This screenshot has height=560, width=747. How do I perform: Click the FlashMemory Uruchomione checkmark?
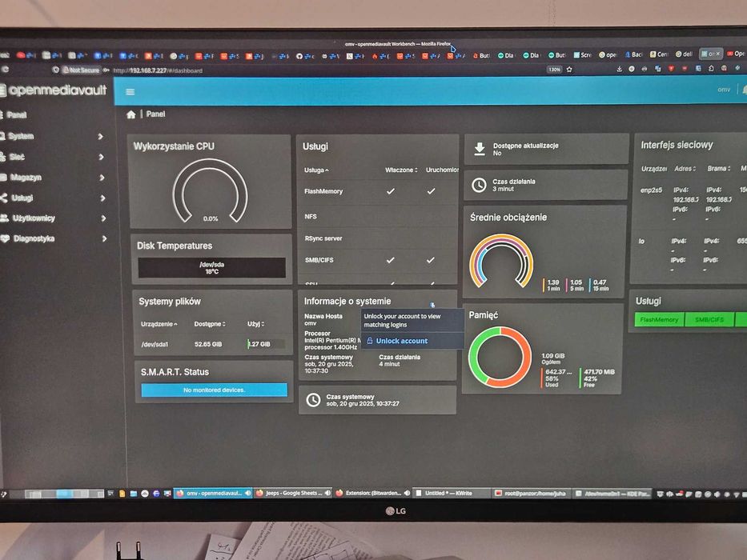pyautogui.click(x=431, y=191)
